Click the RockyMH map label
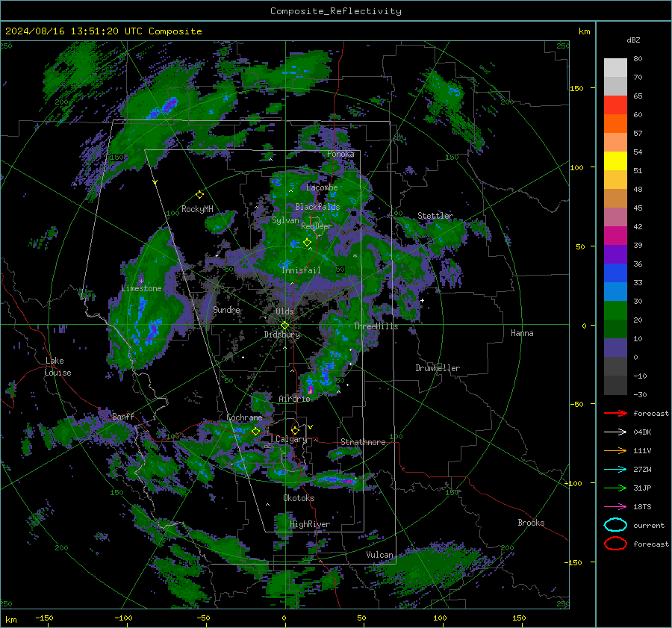Viewport: 672px width, 628px height. 197,209
